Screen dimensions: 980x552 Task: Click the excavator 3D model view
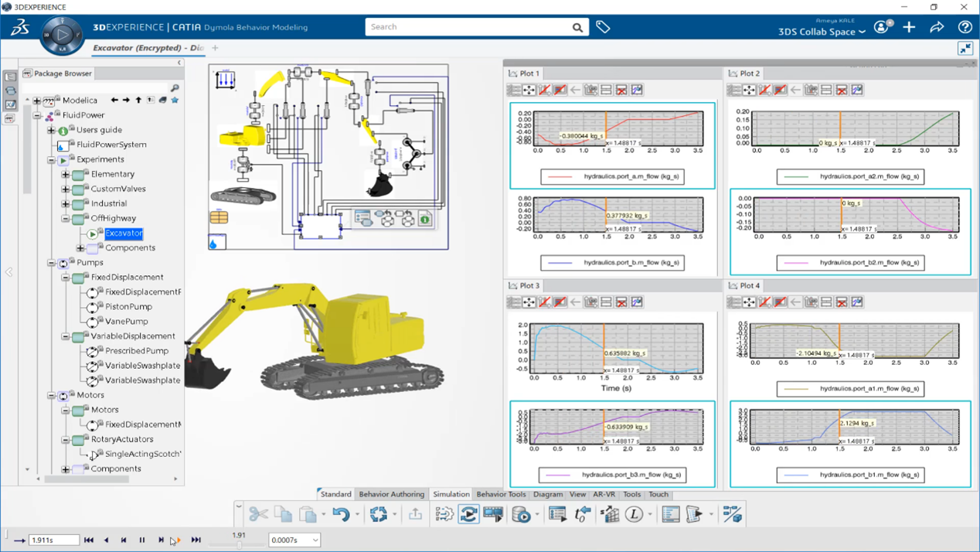[315, 340]
